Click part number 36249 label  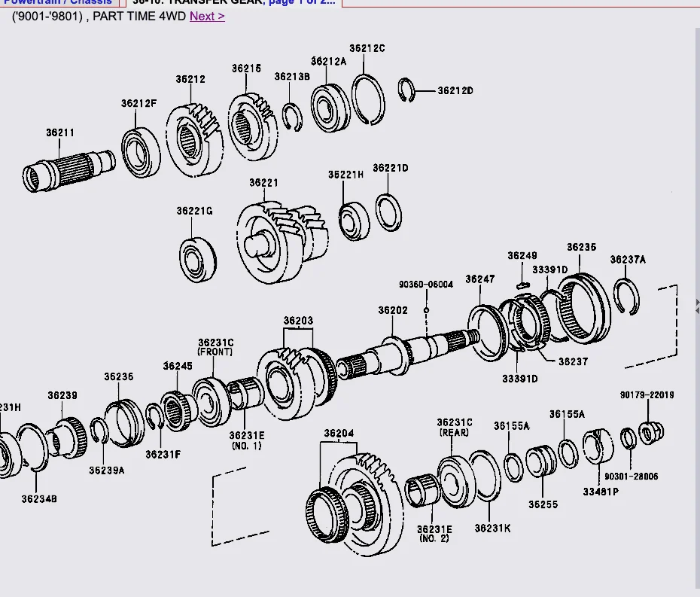click(x=522, y=255)
